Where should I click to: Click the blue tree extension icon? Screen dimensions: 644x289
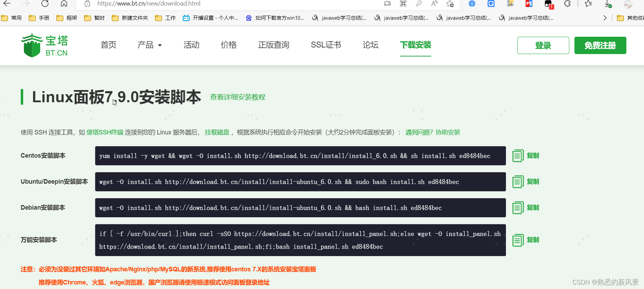(x=472, y=3)
